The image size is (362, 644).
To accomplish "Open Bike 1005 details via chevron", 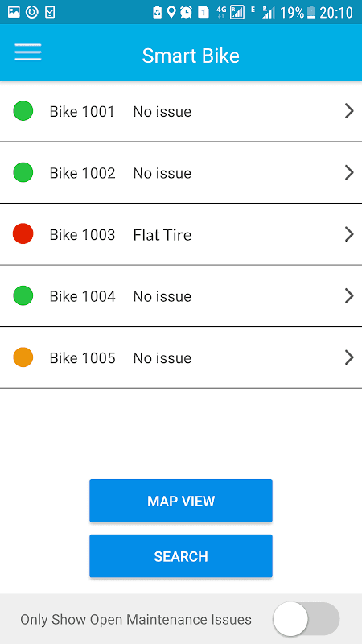I will [x=349, y=357].
